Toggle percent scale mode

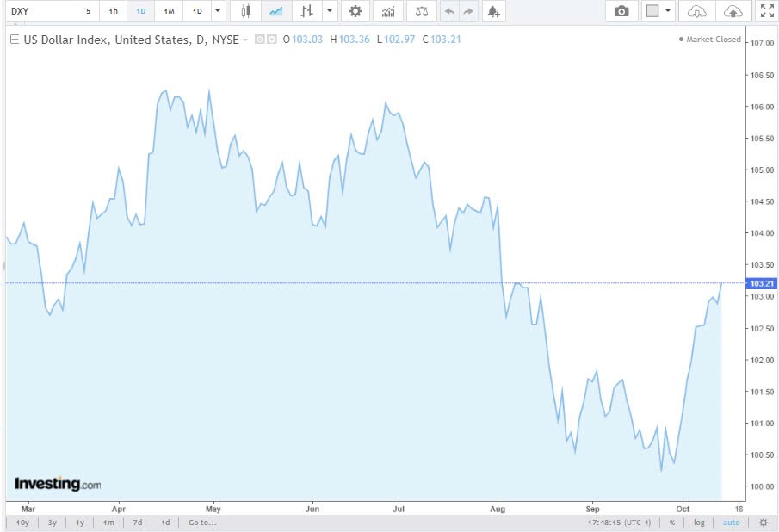pos(671,523)
